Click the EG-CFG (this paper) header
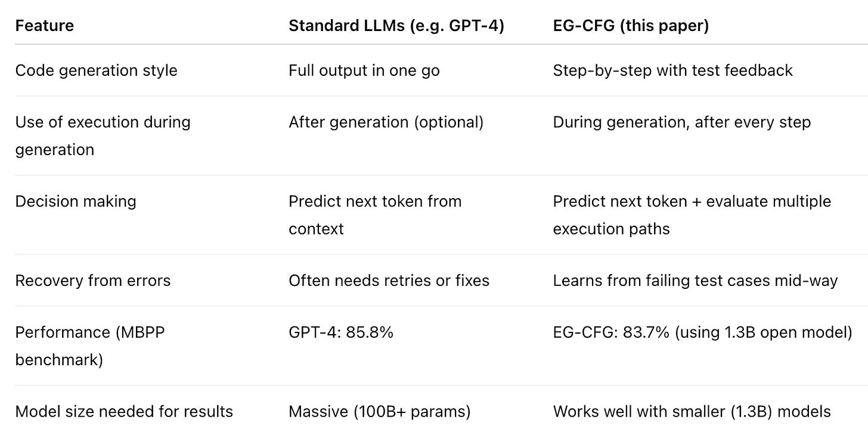This screenshot has height=441, width=868. coord(631,27)
